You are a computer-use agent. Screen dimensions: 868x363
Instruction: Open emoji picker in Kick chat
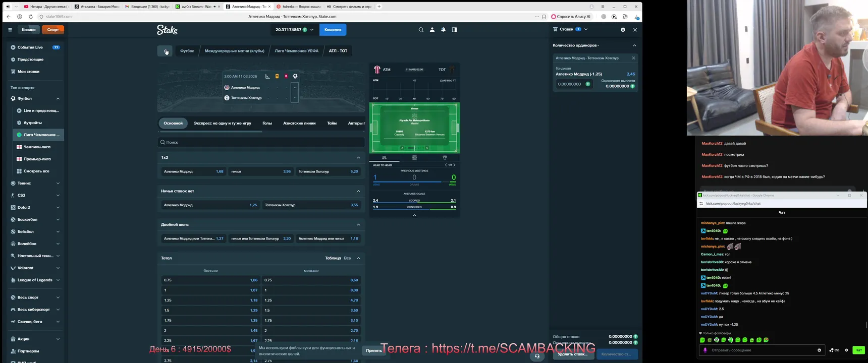pyautogui.click(x=819, y=350)
